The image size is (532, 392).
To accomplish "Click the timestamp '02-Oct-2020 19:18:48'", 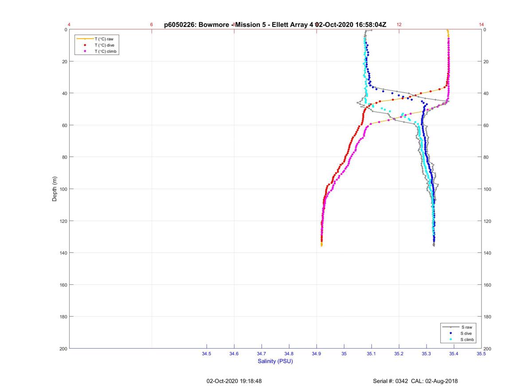I will coord(234,381).
